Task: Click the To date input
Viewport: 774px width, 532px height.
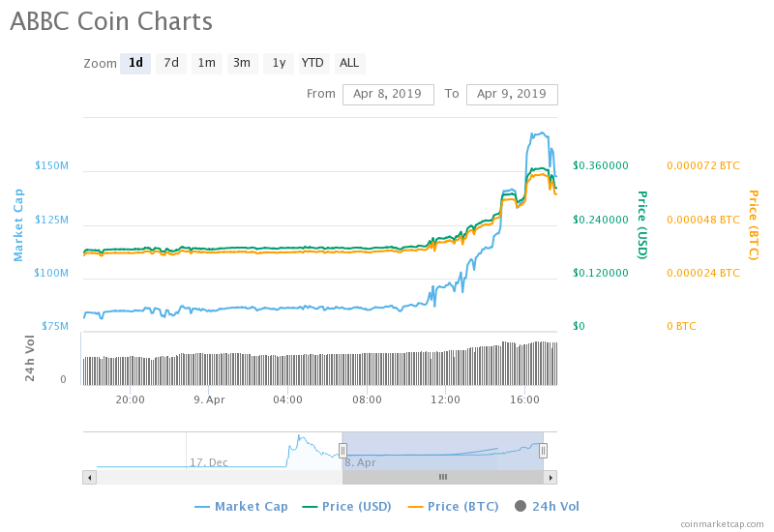Action: pyautogui.click(x=511, y=94)
